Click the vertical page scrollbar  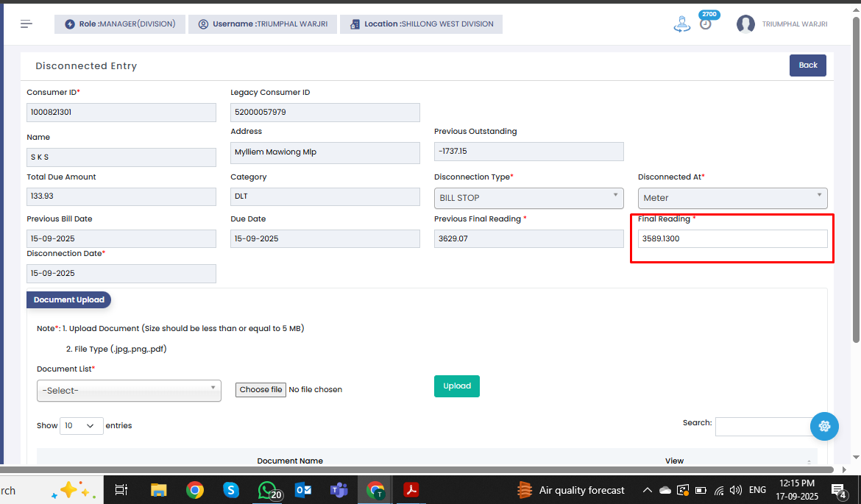(x=856, y=181)
